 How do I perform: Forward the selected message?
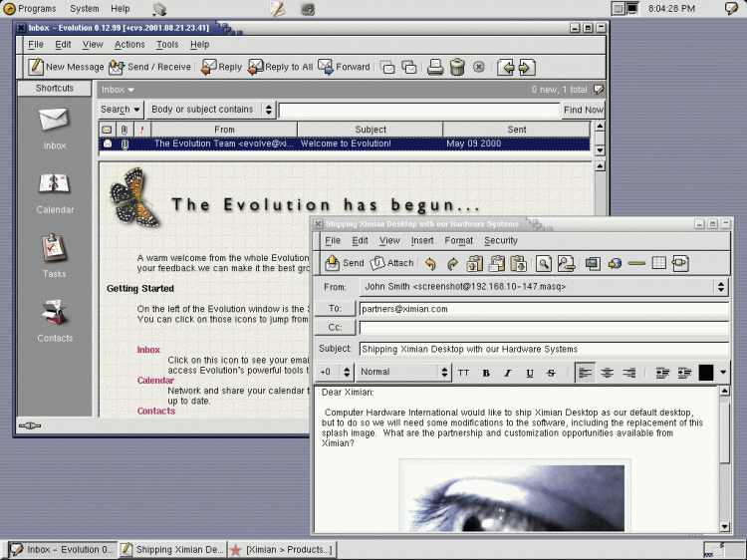[344, 67]
